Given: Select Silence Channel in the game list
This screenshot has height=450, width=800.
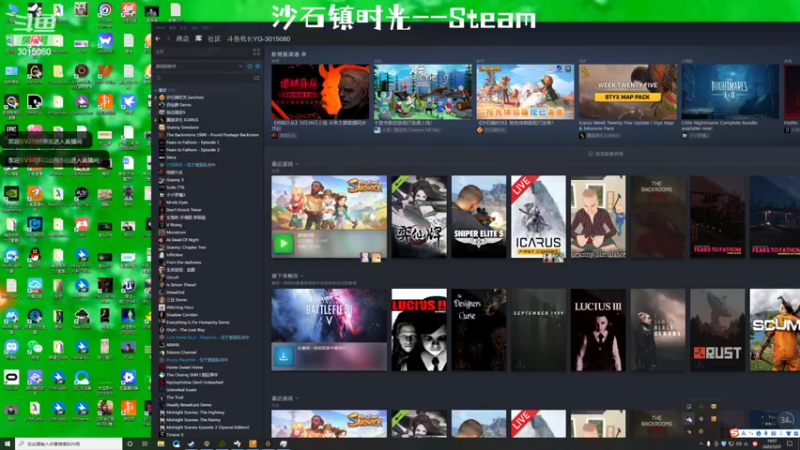Looking at the screenshot, I should (181, 353).
